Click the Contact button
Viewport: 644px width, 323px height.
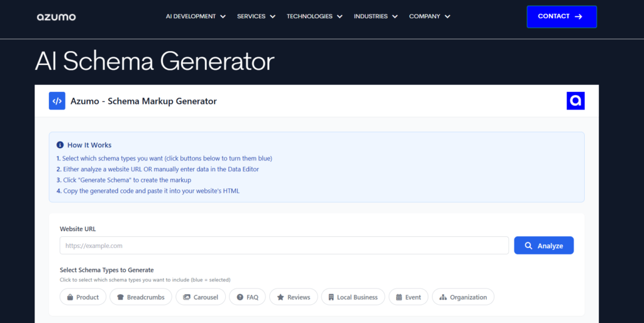click(562, 17)
